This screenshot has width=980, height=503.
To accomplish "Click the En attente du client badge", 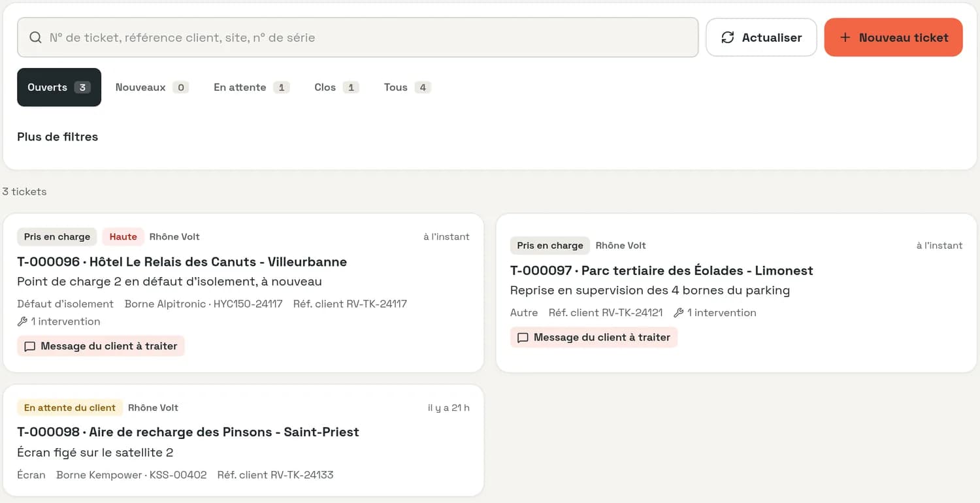I will 70,408.
